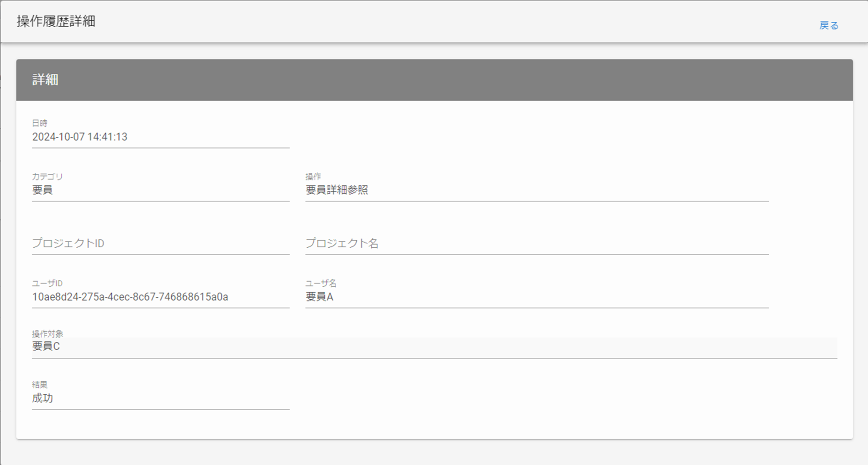Focus the empty プロジェクト名 field

coord(537,244)
